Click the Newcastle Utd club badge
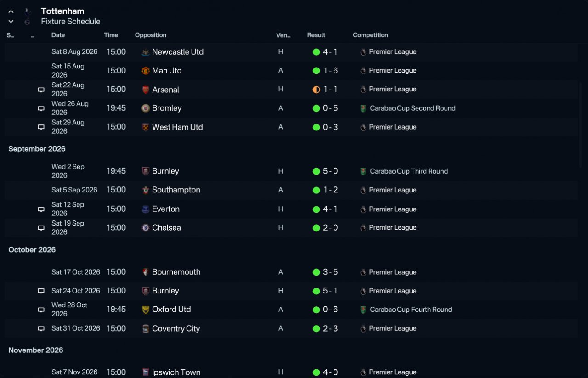 (146, 52)
